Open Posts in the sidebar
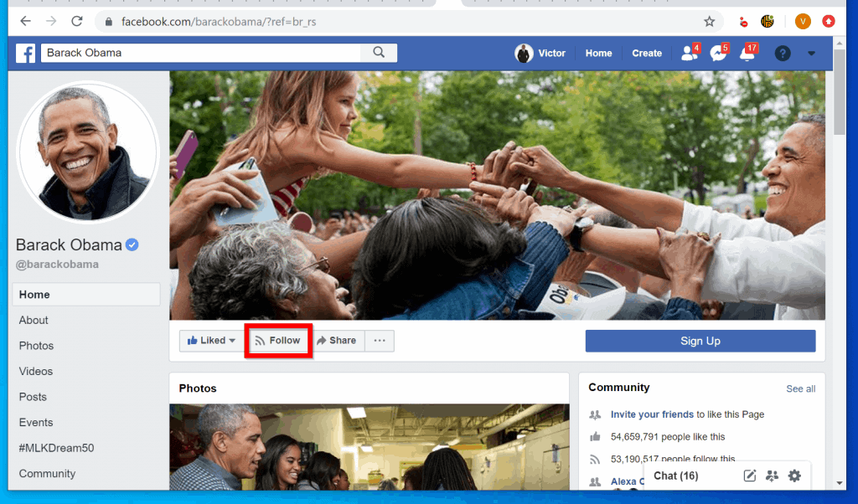Viewport: 858px width, 504px height. point(33,397)
